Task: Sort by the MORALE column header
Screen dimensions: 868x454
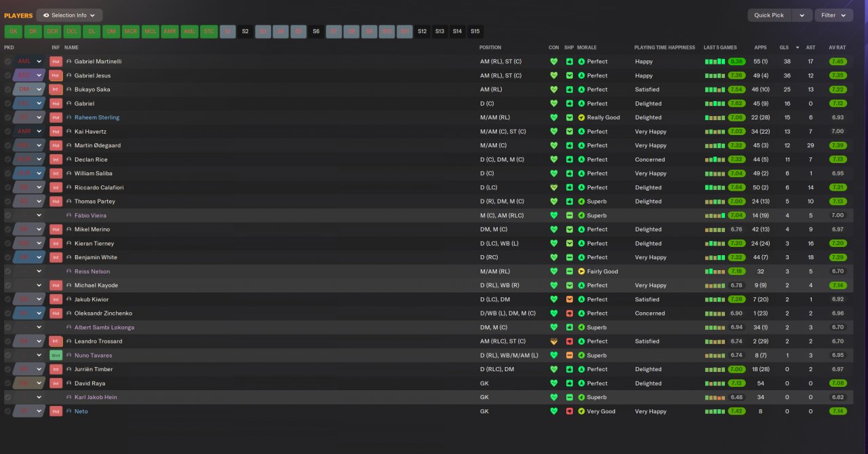Action: [587, 48]
